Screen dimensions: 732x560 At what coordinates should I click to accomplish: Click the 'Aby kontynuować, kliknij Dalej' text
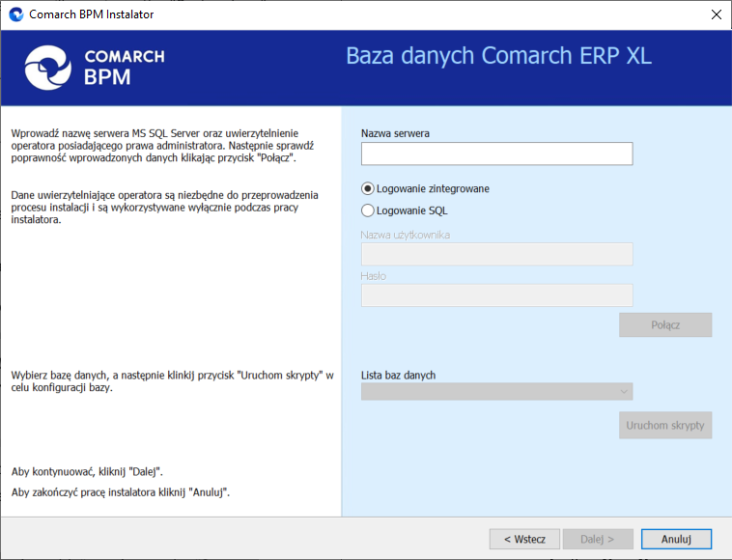click(87, 472)
